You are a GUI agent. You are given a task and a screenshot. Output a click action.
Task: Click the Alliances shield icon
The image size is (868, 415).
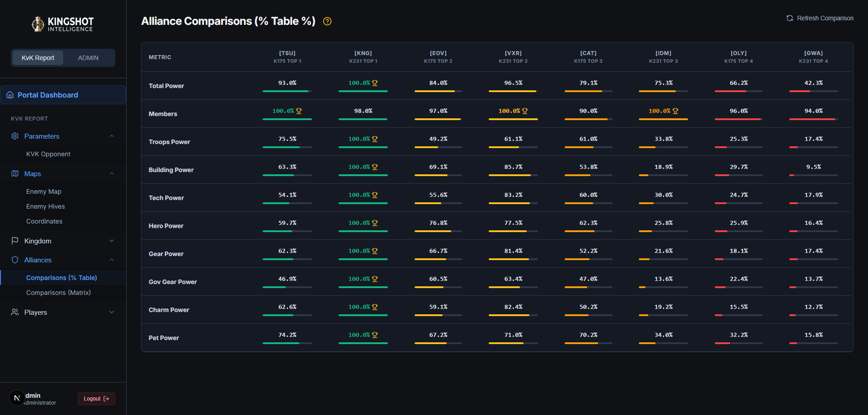click(x=15, y=260)
